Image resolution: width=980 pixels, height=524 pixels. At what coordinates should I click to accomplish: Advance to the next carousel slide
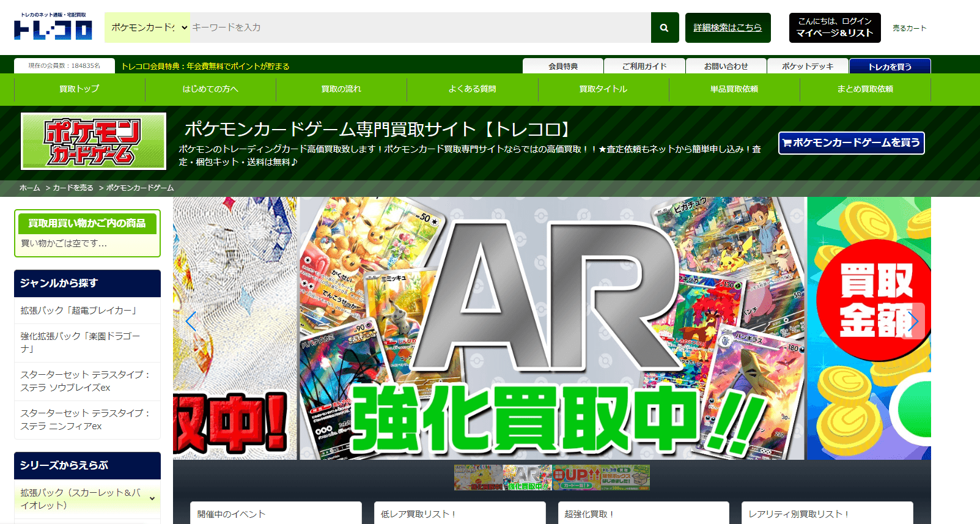pyautogui.click(x=912, y=321)
